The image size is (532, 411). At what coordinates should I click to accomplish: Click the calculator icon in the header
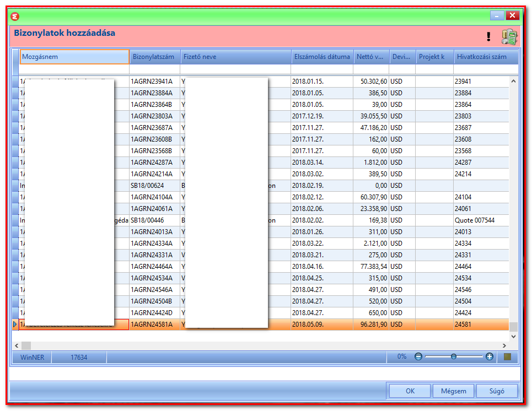pyautogui.click(x=509, y=36)
